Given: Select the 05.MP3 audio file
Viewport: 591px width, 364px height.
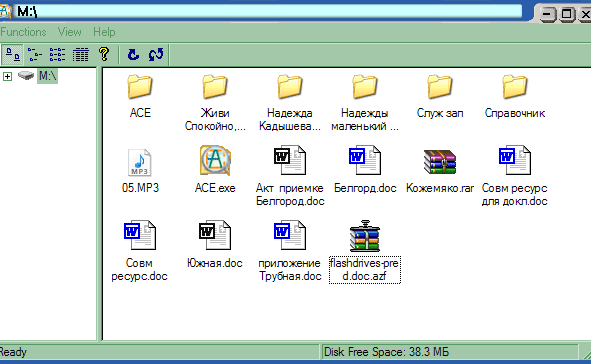Looking at the screenshot, I should pos(140,171).
